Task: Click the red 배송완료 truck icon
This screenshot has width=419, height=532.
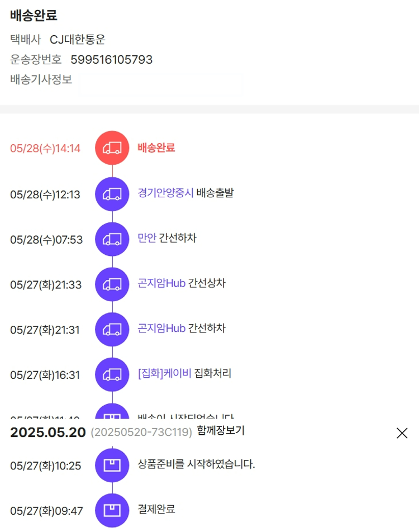Action: pos(112,148)
